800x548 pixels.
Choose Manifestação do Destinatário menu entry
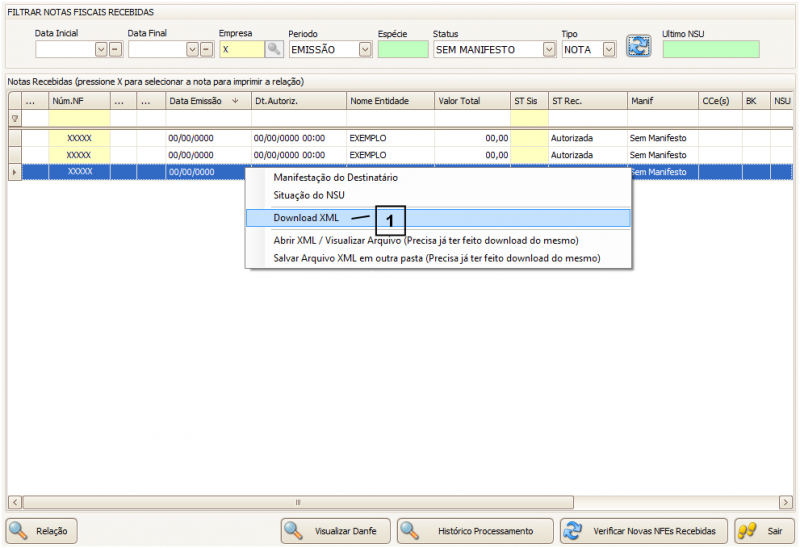click(335, 177)
